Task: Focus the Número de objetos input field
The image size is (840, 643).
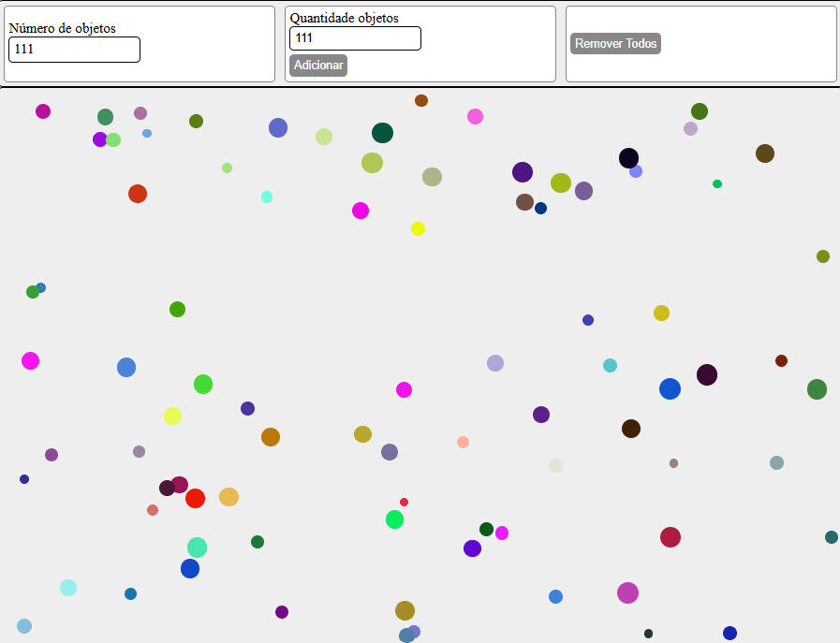Action: pyautogui.click(x=75, y=50)
